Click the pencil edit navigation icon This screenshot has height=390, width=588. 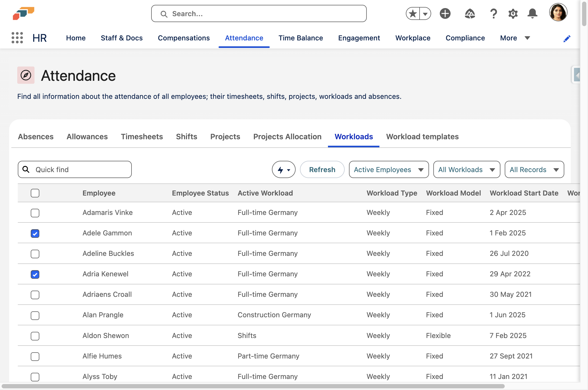[x=567, y=39]
